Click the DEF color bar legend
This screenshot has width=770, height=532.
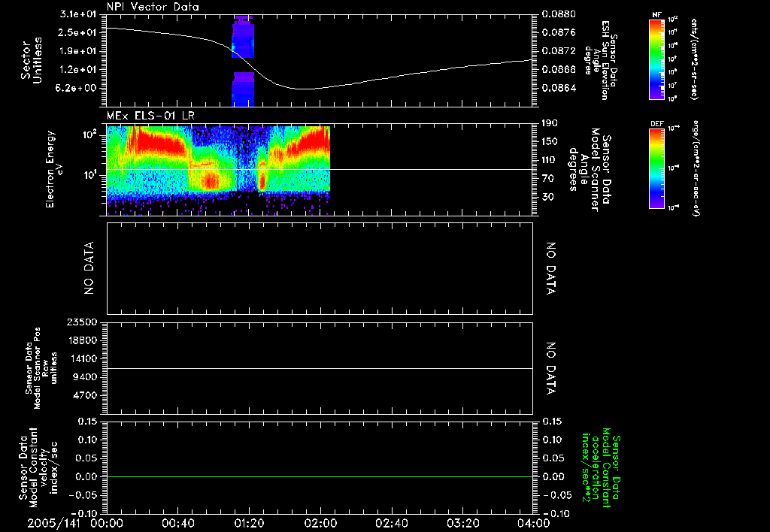[x=657, y=168]
